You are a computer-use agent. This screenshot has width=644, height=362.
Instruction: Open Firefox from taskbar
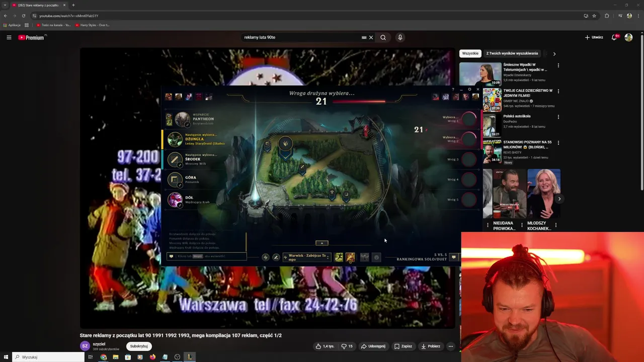pos(152,357)
